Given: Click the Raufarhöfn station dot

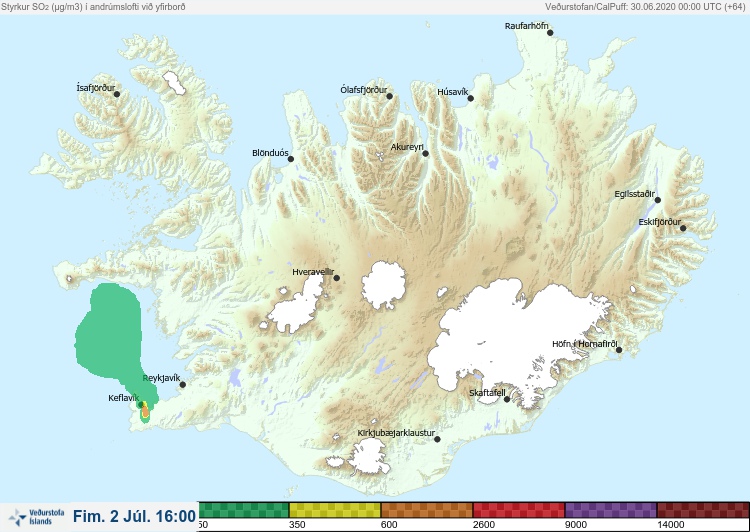Looking at the screenshot, I should pos(550,33).
